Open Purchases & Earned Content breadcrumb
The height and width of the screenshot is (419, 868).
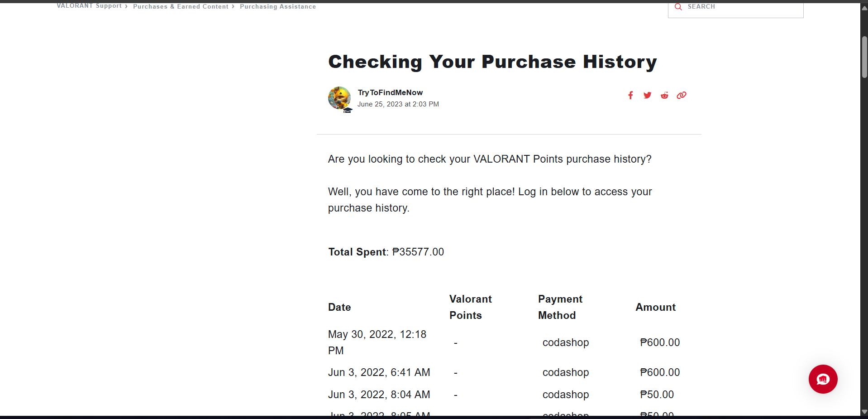pyautogui.click(x=181, y=6)
